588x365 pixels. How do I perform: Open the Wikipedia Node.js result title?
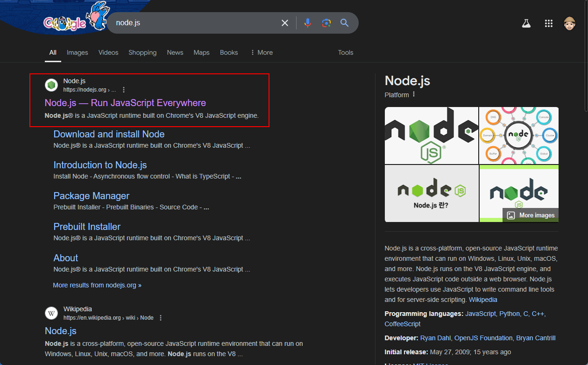coord(61,331)
